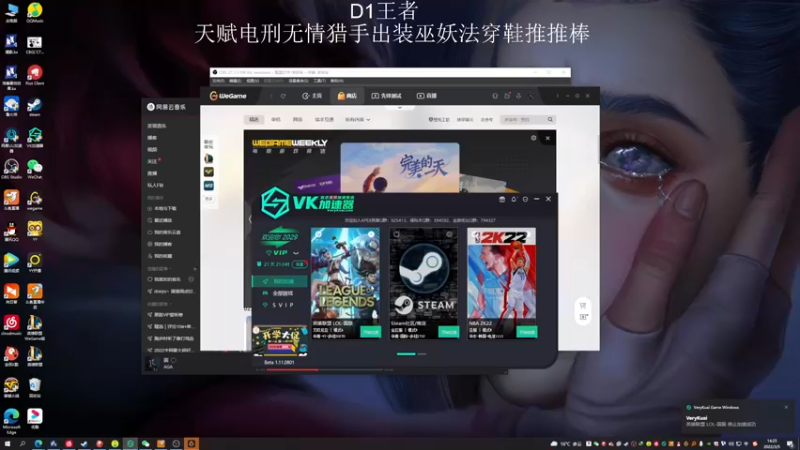The image size is (800, 450).
Task: Open the wegame desktop shortcut
Action: (35, 201)
